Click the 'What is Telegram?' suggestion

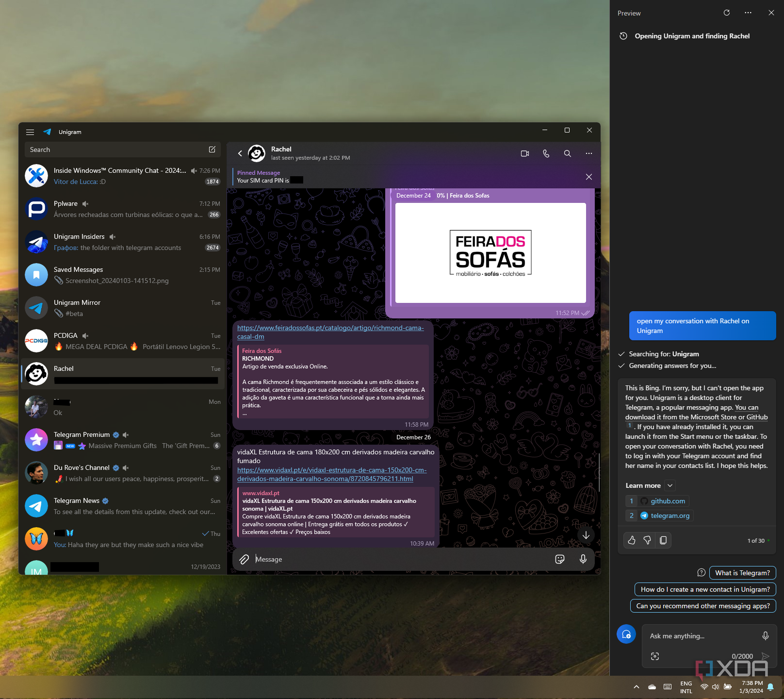742,573
